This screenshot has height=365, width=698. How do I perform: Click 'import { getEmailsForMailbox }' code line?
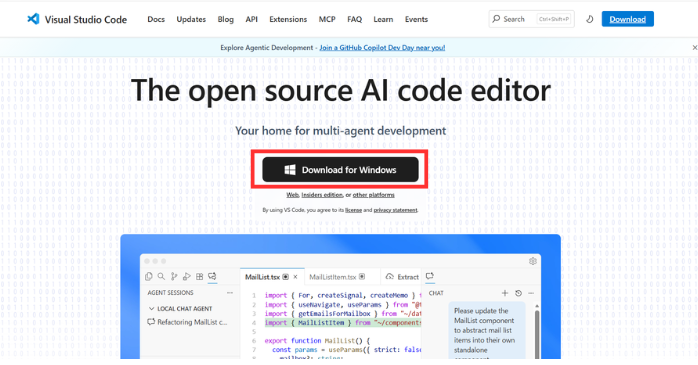(x=342, y=313)
